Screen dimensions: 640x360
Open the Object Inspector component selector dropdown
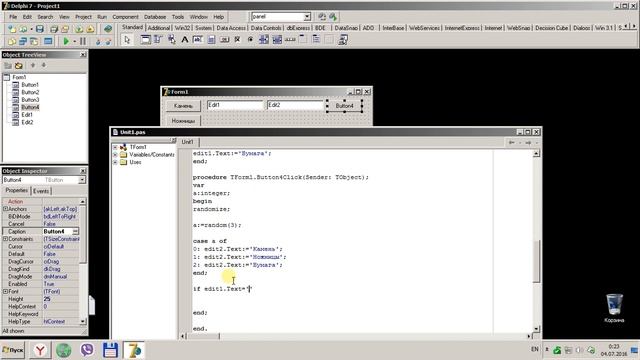click(x=82, y=180)
